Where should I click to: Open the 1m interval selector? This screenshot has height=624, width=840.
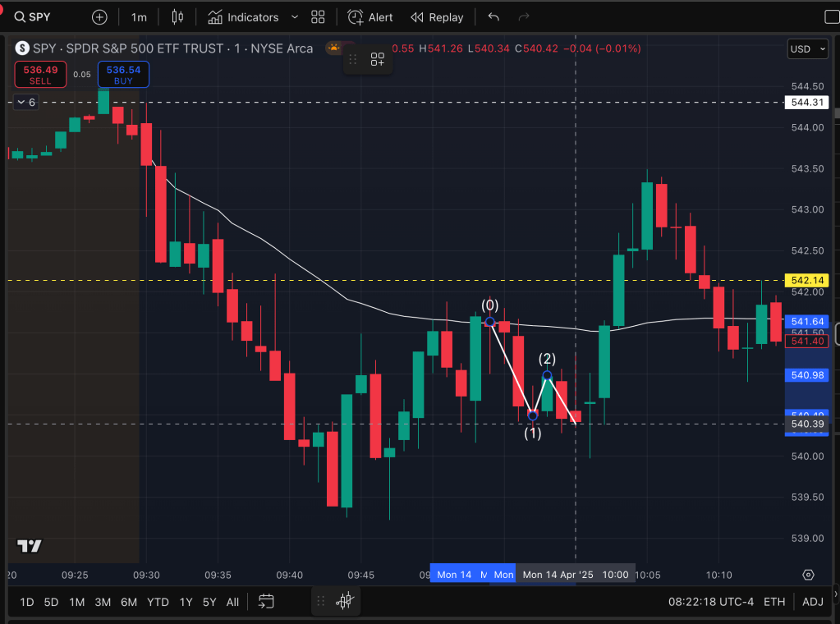139,17
